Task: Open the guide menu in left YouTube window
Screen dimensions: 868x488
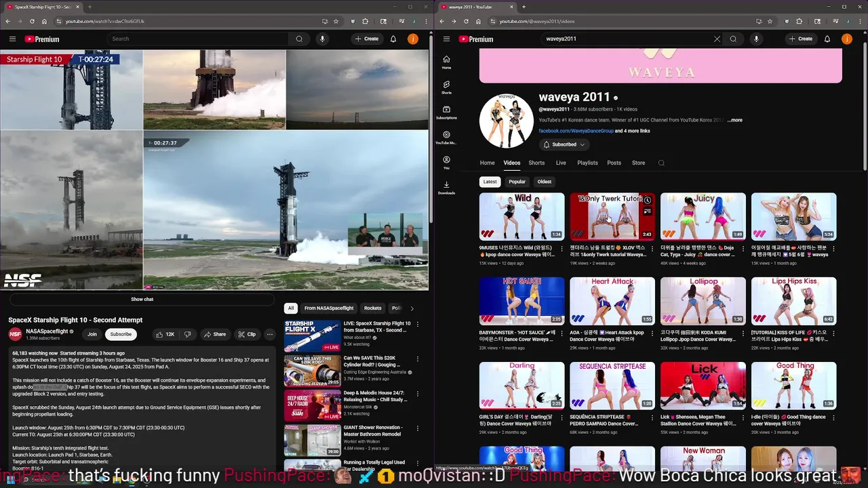Action: (12, 39)
